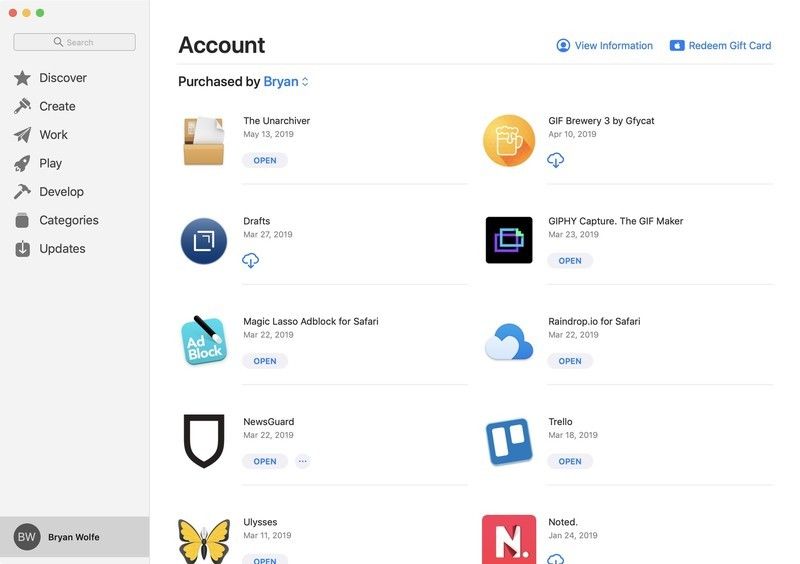The image size is (800, 564).
Task: Click View Information link
Action: (605, 46)
